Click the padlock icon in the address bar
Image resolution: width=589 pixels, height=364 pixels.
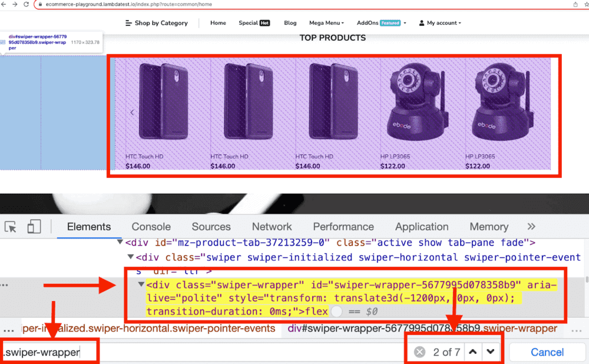pyautogui.click(x=41, y=4)
